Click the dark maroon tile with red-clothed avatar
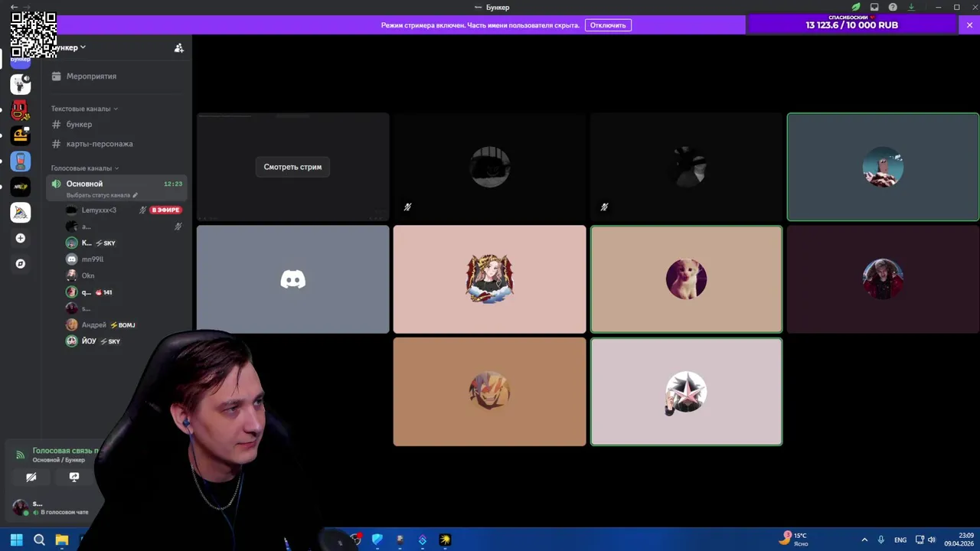The width and height of the screenshot is (980, 551). click(883, 279)
